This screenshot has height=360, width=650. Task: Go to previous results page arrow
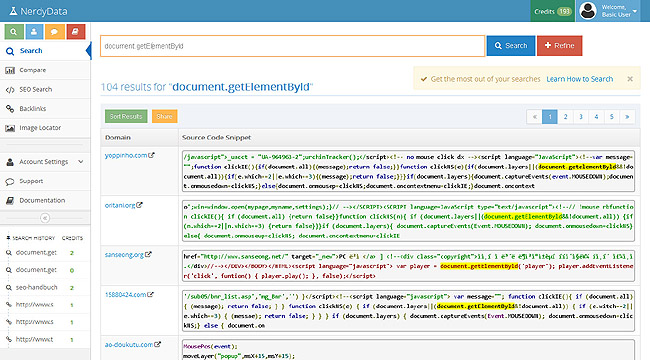tap(534, 117)
